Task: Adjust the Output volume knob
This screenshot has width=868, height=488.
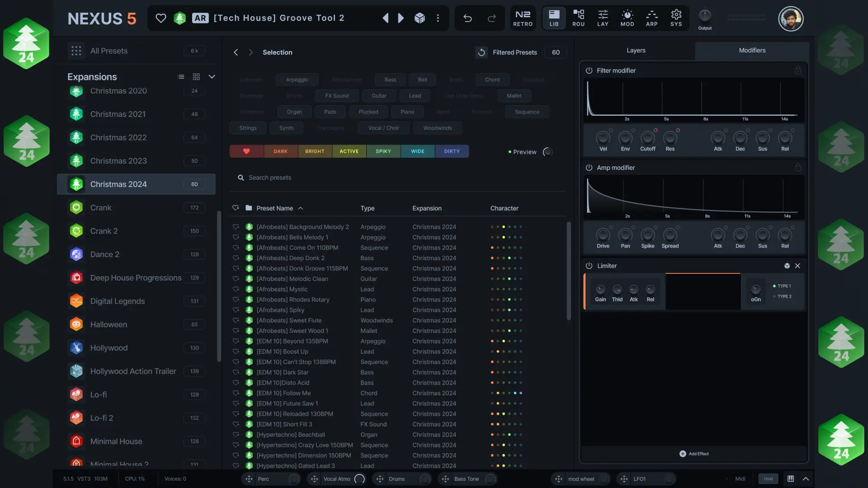Action: point(705,16)
